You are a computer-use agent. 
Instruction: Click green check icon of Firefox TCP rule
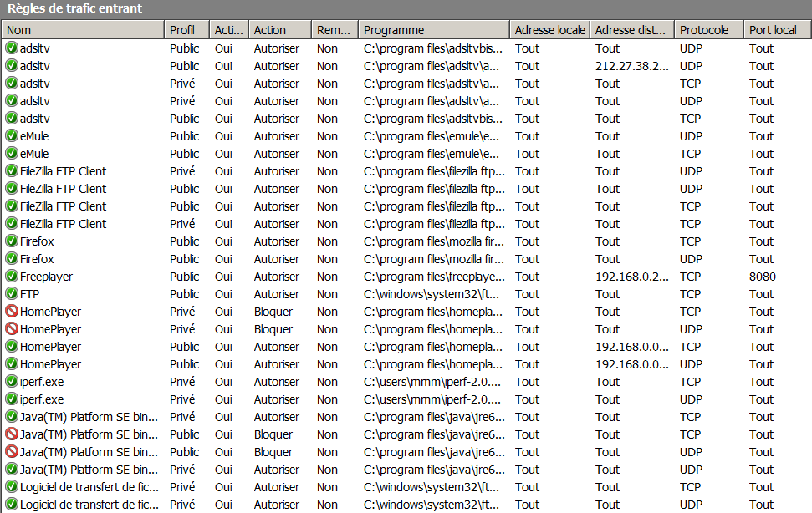12,241
